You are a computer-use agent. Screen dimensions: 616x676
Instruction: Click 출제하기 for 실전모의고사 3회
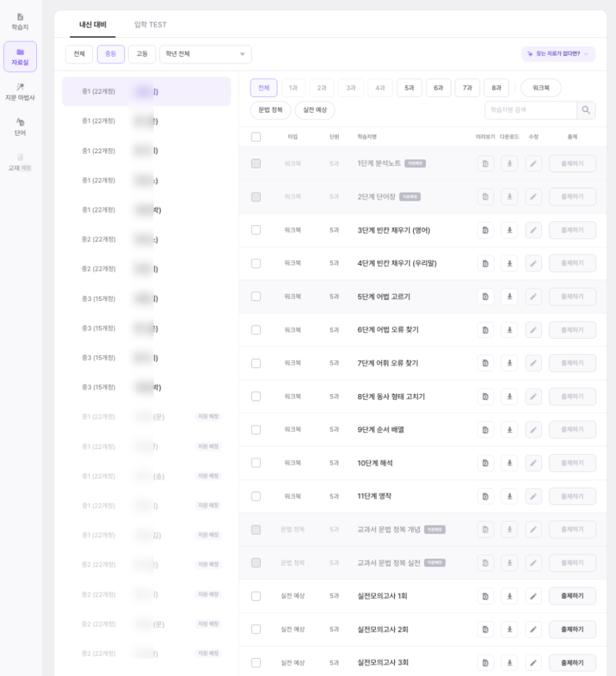pyautogui.click(x=572, y=663)
